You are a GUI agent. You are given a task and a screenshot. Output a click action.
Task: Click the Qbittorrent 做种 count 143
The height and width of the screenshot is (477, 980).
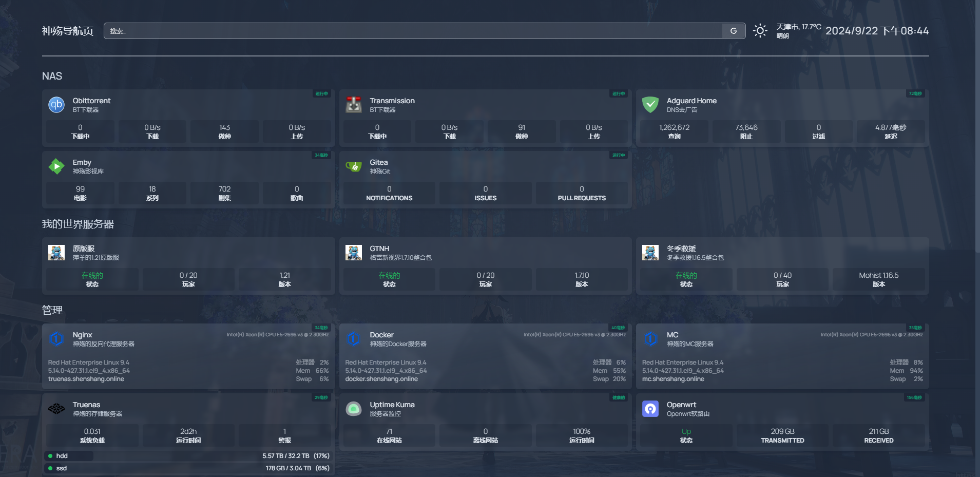[x=224, y=131]
